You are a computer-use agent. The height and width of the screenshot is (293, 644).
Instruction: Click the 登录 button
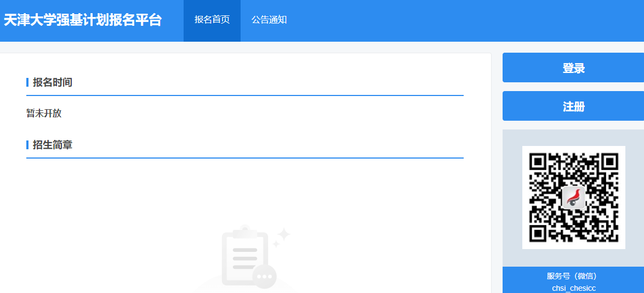(573, 68)
